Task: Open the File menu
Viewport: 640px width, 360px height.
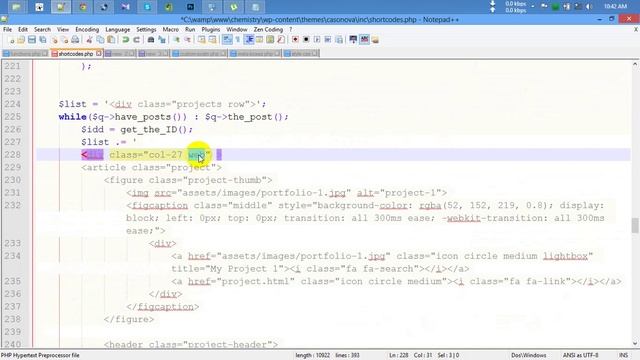Action: pos(7,29)
